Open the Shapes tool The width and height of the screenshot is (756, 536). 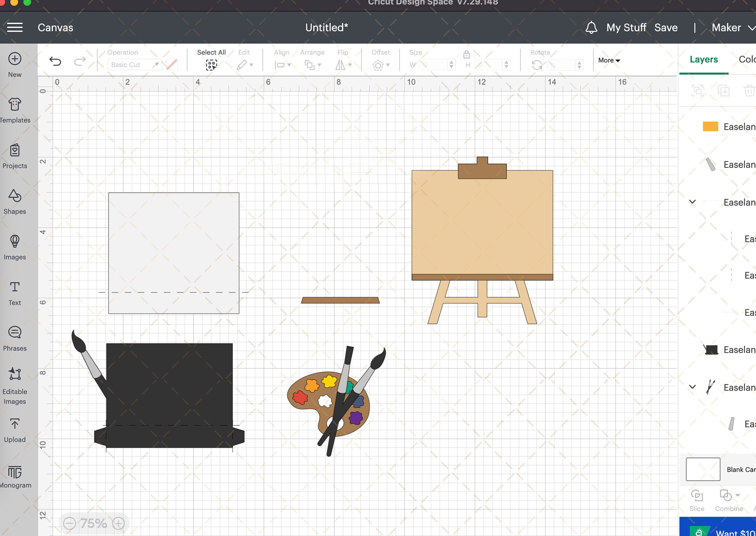(15, 202)
